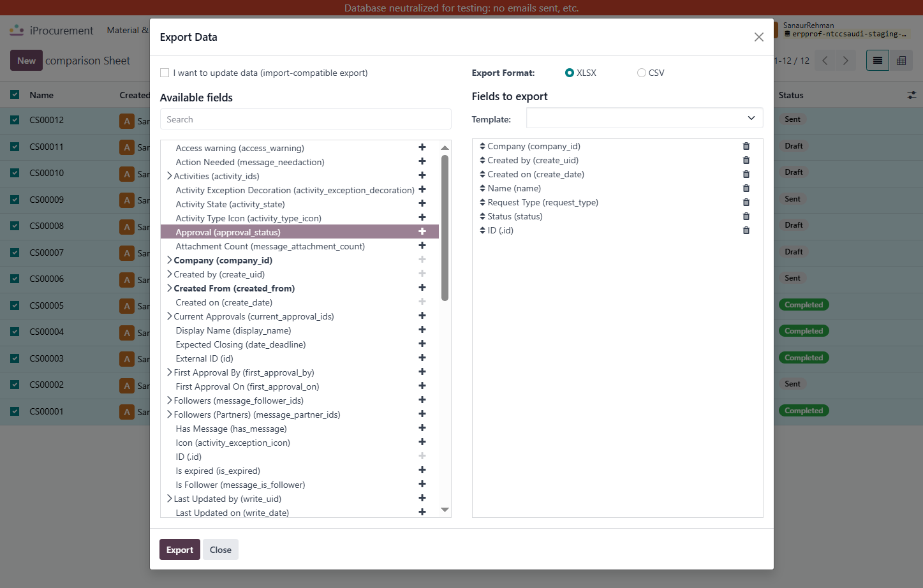Delete Created by (create_uid) from export list
Image resolution: width=923 pixels, height=588 pixels.
tap(746, 160)
